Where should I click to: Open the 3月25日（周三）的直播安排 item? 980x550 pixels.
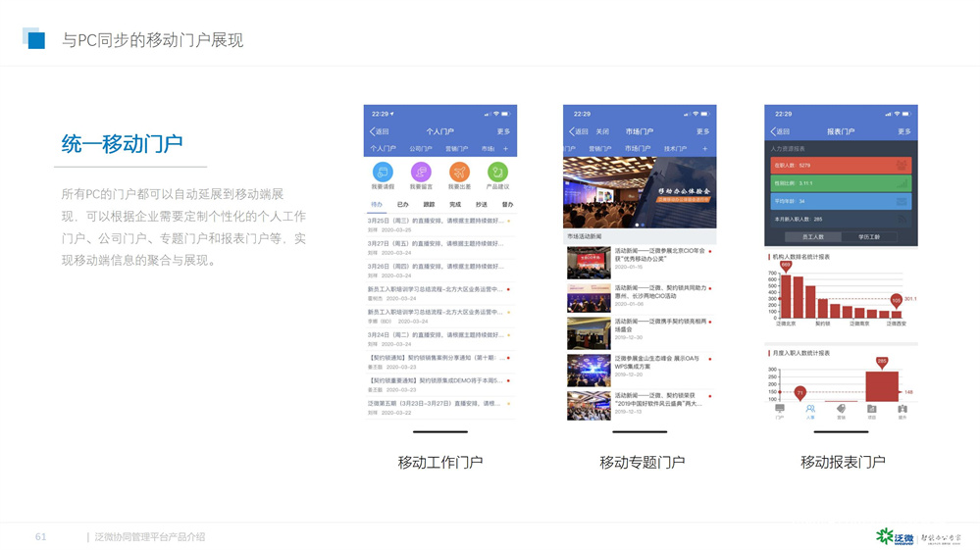tap(439, 225)
